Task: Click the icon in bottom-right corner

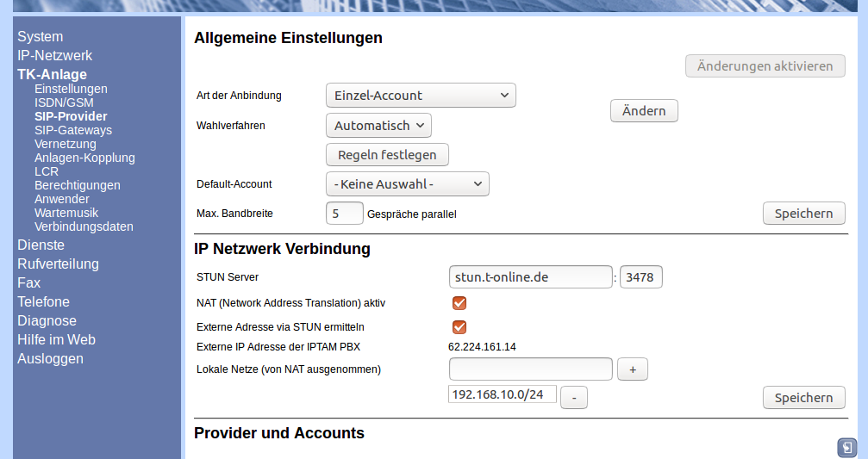Action: pyautogui.click(x=846, y=447)
